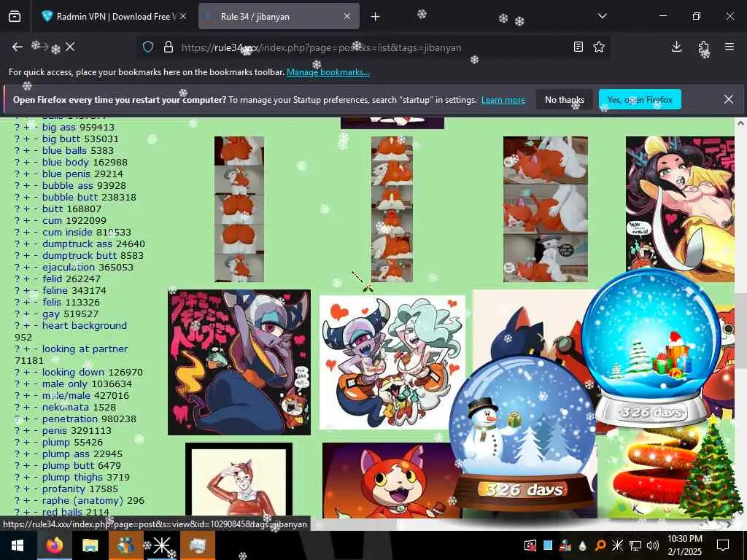Close the Rule 34 / jibanyan tab
Image resolution: width=747 pixels, height=560 pixels.
coord(347,16)
